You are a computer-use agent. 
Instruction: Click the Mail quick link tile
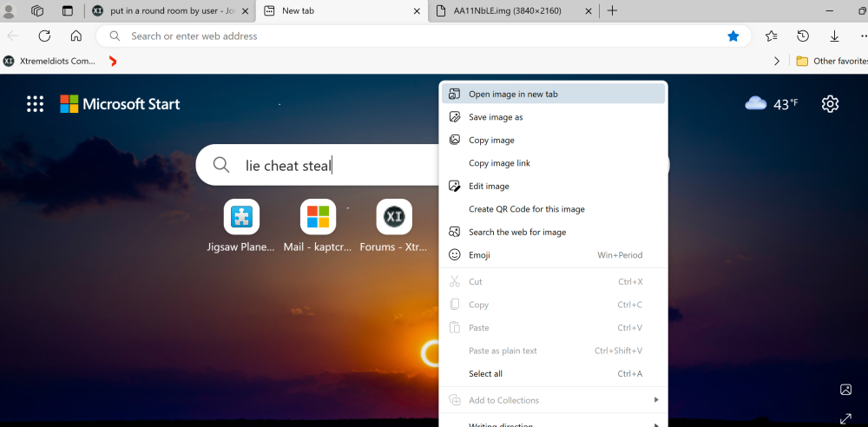(318, 217)
